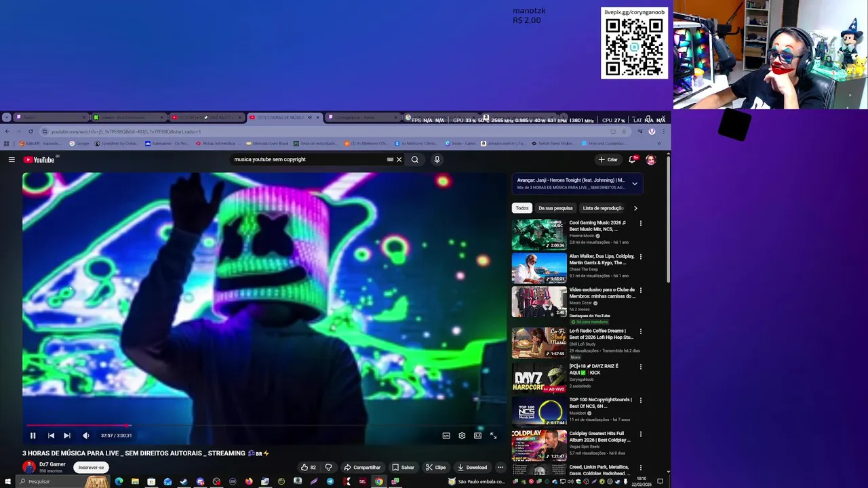Open YouTube notifications bell
Image resolution: width=868 pixels, height=488 pixels.
coord(632,159)
